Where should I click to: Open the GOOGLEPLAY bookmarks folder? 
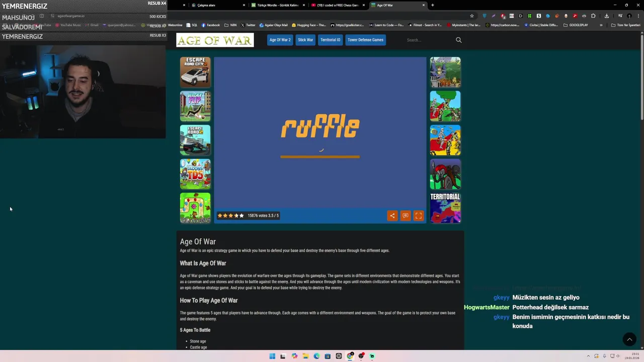click(x=576, y=25)
